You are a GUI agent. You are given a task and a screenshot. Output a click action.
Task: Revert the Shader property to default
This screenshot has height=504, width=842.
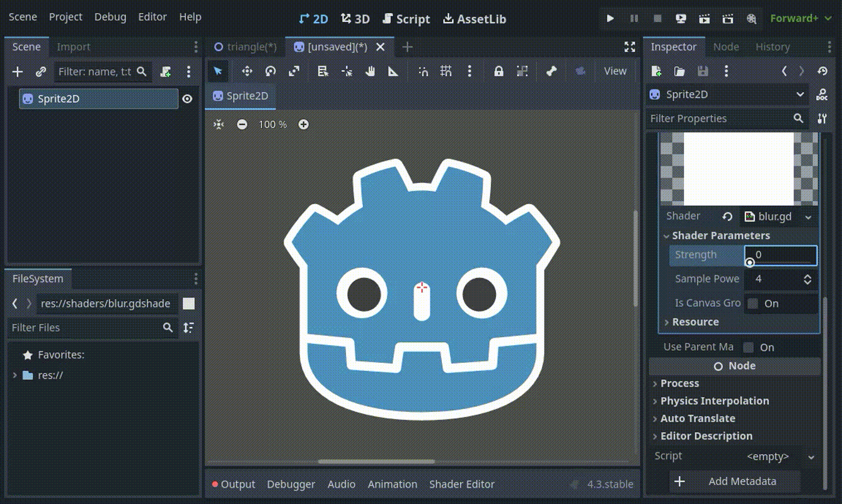click(727, 217)
